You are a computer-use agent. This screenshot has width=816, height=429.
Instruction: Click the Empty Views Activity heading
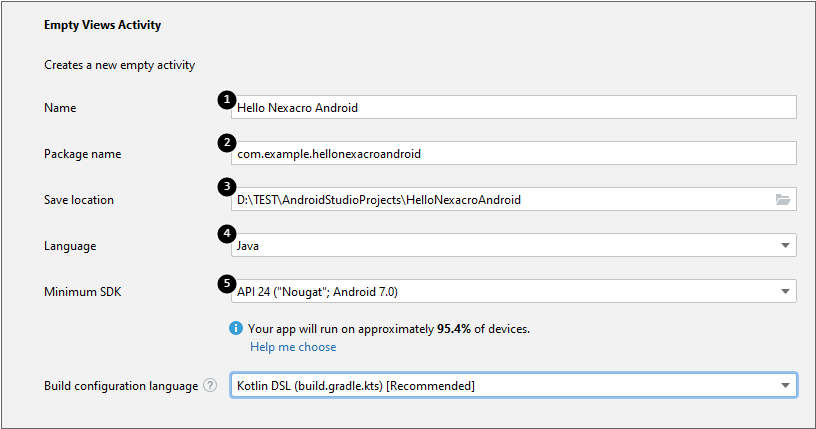(102, 24)
